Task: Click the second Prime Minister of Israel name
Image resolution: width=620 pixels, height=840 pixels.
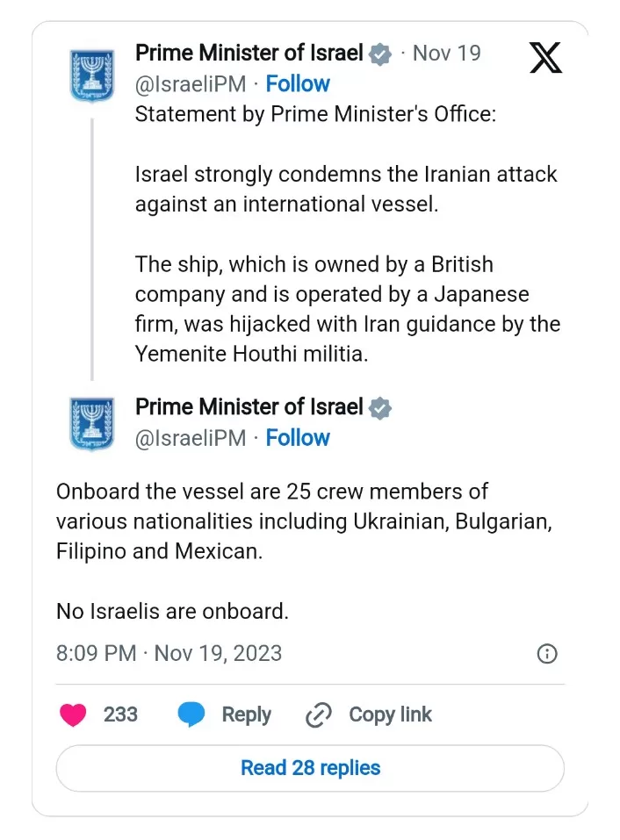Action: click(x=249, y=407)
